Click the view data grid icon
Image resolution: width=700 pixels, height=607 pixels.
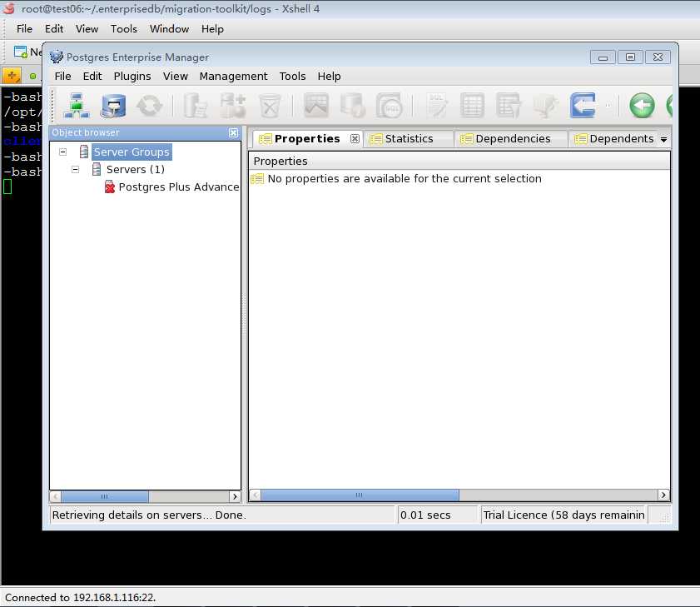coord(472,106)
